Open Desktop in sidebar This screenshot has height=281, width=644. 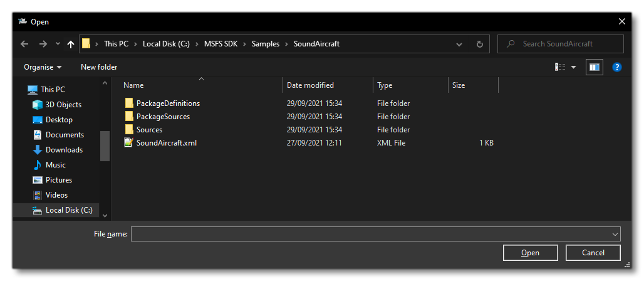[59, 120]
